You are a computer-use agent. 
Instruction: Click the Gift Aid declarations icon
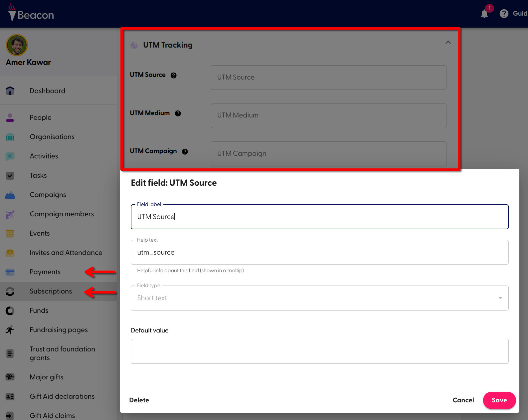point(10,396)
